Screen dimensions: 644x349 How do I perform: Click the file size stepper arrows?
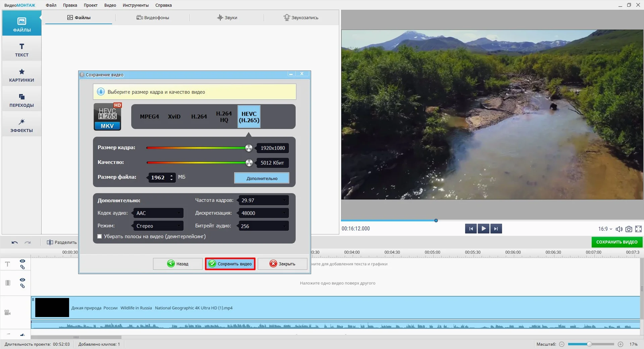(x=171, y=177)
